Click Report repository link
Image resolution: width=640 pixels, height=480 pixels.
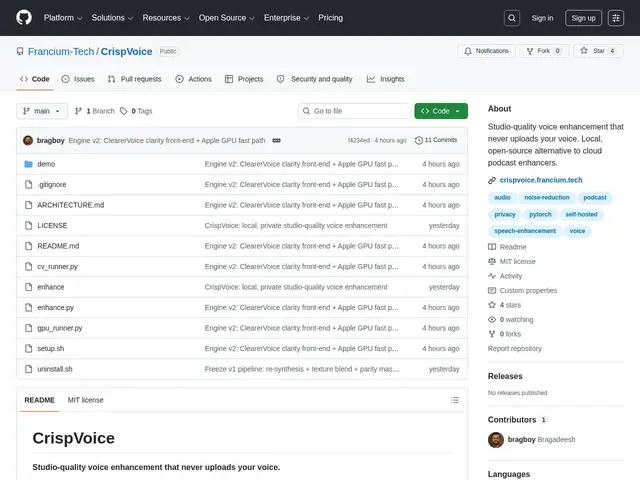(x=515, y=349)
